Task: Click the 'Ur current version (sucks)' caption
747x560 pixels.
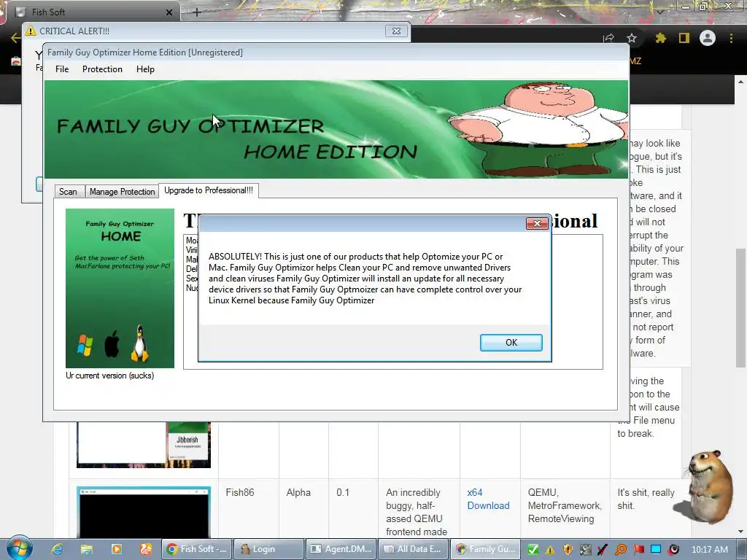Action: click(110, 376)
